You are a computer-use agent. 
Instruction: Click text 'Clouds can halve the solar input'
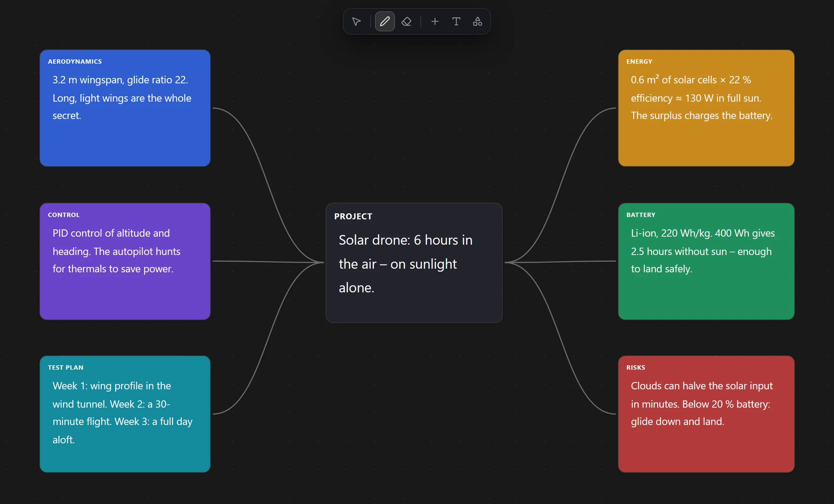702,386
